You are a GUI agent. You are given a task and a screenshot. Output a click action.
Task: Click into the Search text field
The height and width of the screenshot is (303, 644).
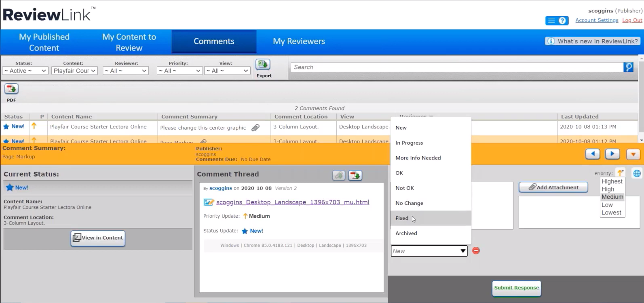pyautogui.click(x=457, y=67)
